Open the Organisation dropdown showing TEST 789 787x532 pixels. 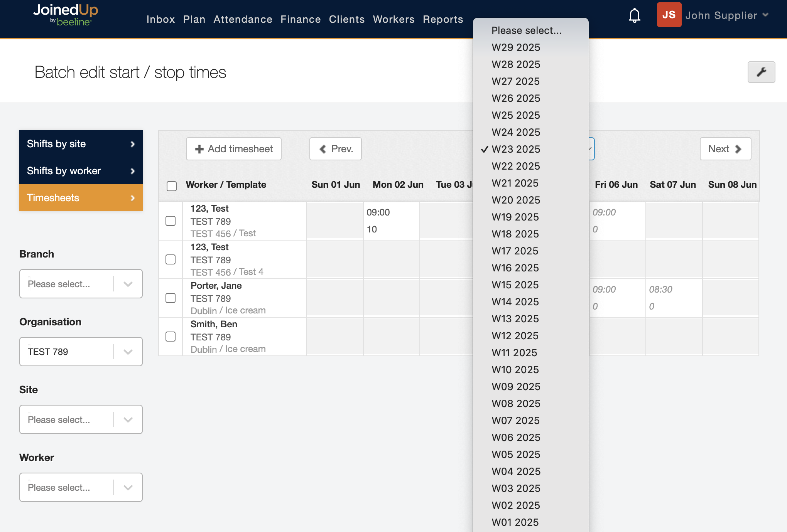point(81,352)
